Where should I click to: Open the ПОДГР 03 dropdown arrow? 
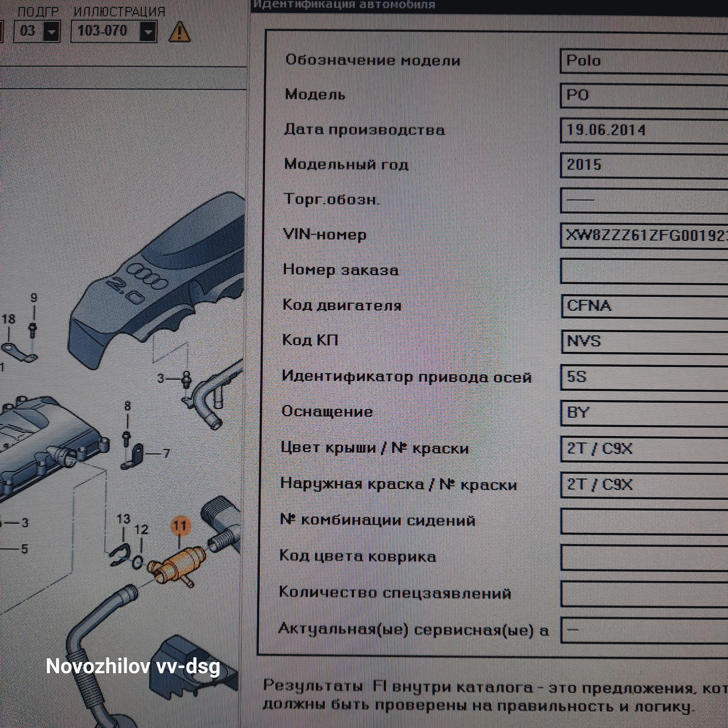[x=52, y=31]
